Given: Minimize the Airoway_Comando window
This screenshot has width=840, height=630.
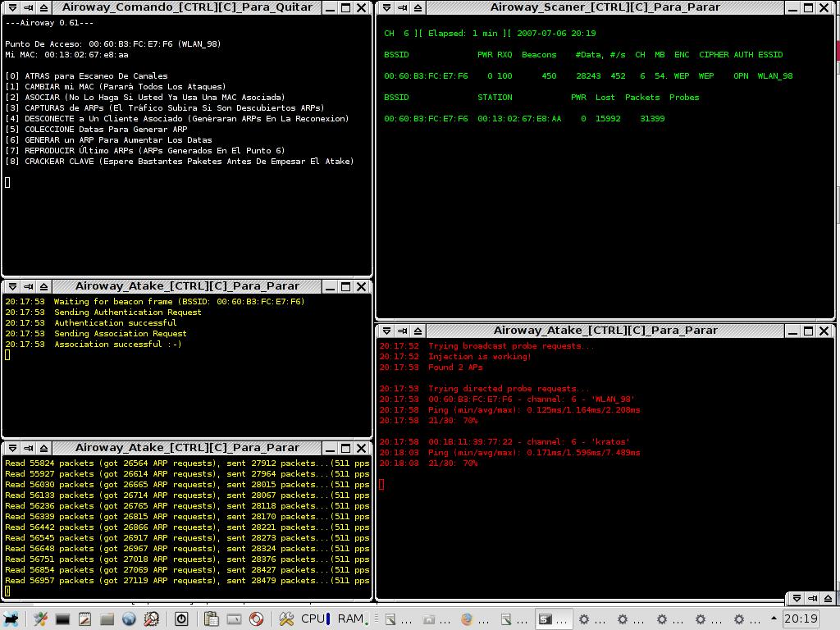Looking at the screenshot, I should click(331, 8).
